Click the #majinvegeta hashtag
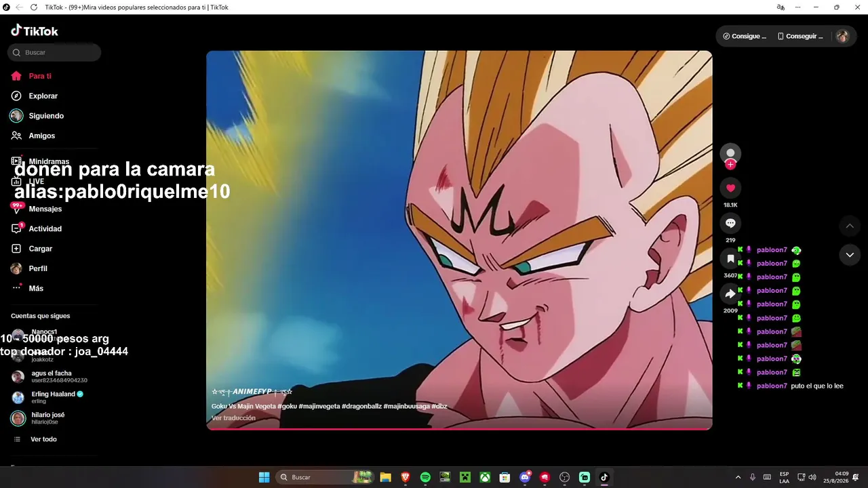868x488 pixels. click(x=319, y=406)
